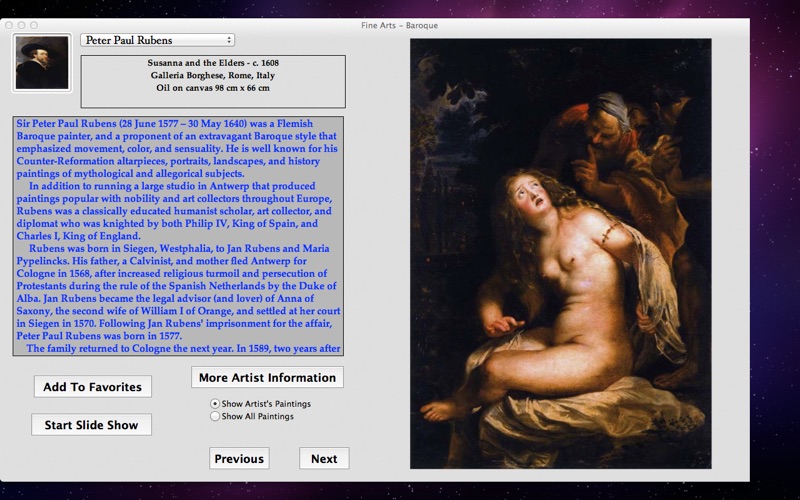Screen dimensions: 800x500
Task: Click the biography line beginning 'Sir Peter Paul Rubens'
Action: click(x=165, y=123)
